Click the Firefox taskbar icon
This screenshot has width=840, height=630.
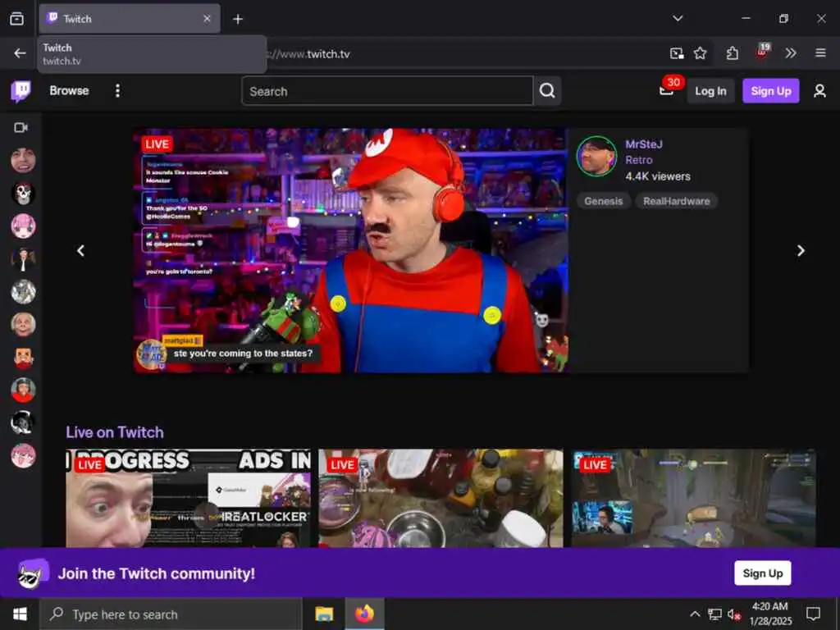(x=364, y=614)
